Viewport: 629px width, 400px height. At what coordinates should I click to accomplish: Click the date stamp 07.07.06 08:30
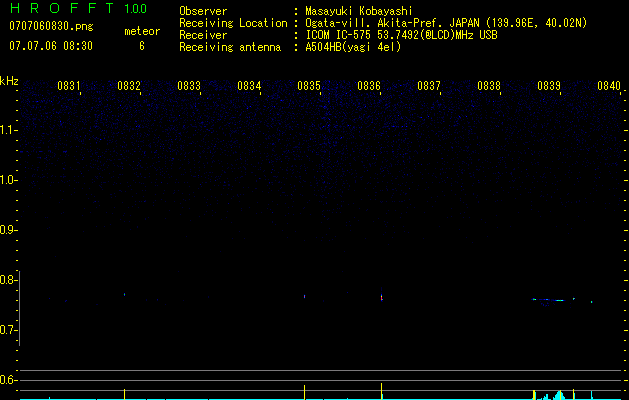(51, 46)
